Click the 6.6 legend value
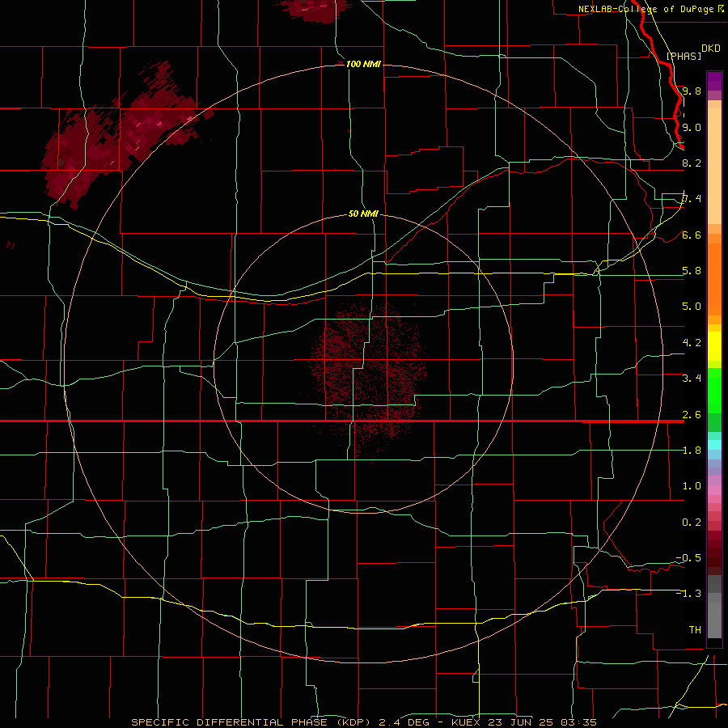 (692, 235)
